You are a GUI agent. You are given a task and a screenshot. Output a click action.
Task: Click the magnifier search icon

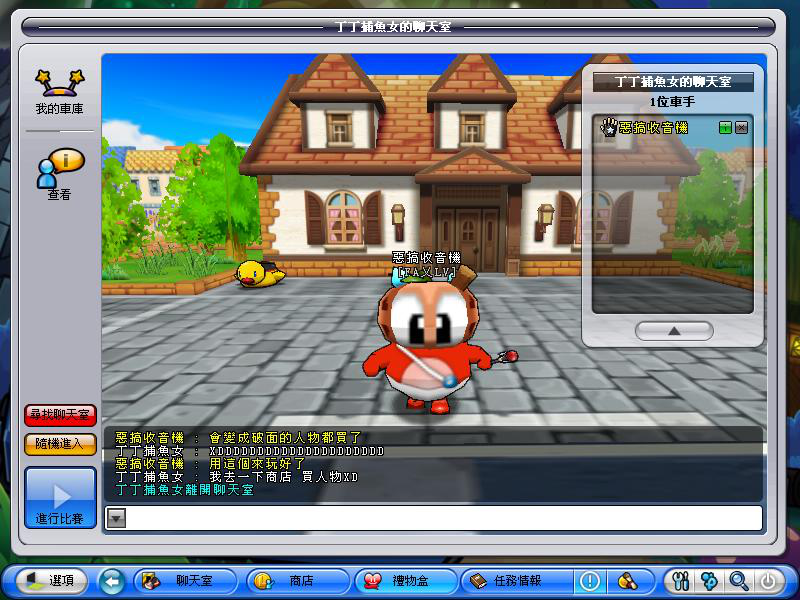[738, 580]
